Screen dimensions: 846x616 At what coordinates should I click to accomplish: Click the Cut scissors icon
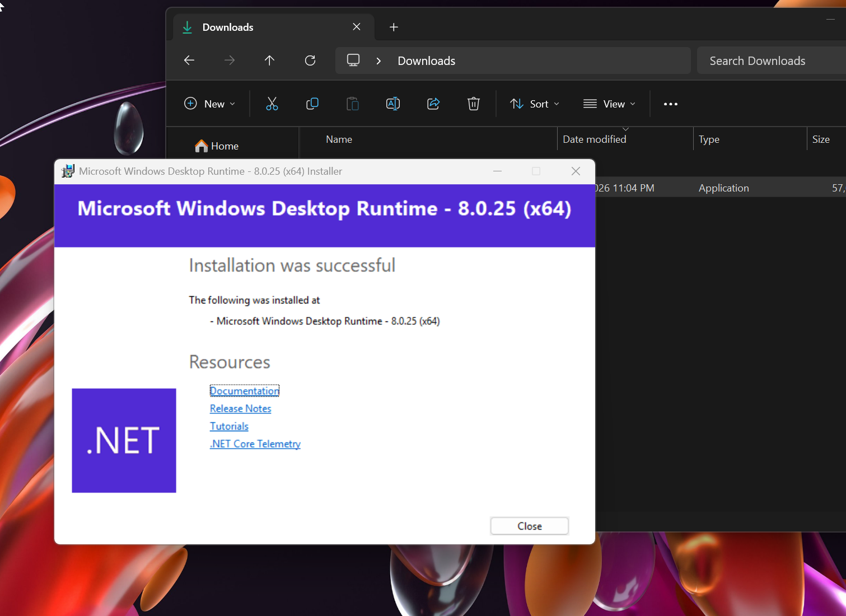(272, 104)
